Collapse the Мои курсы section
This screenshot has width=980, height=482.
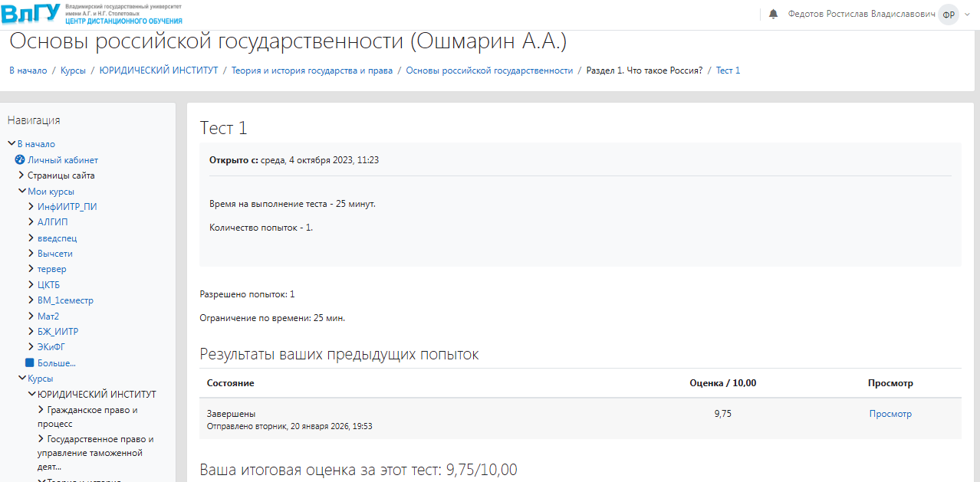[22, 192]
